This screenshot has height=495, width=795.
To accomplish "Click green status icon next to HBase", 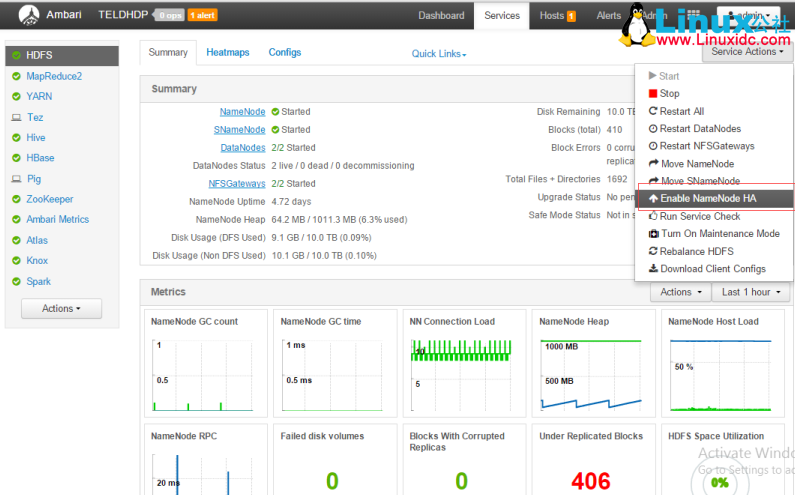I will (x=16, y=158).
